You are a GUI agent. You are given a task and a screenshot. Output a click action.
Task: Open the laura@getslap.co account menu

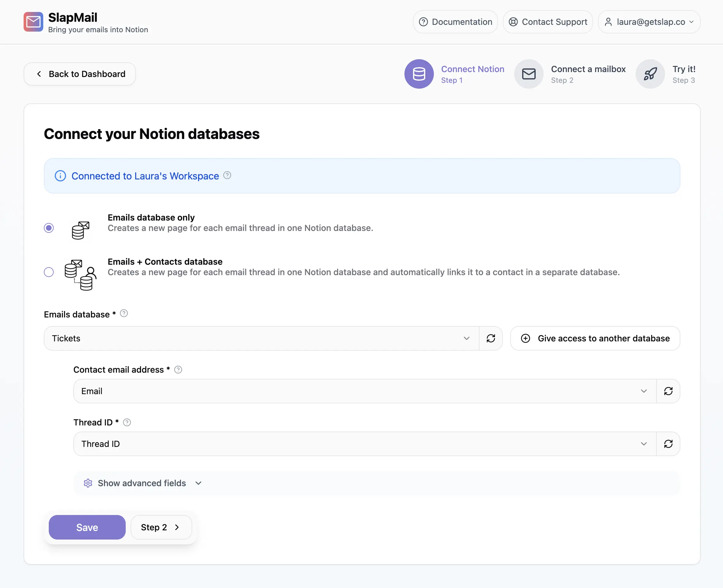(648, 22)
